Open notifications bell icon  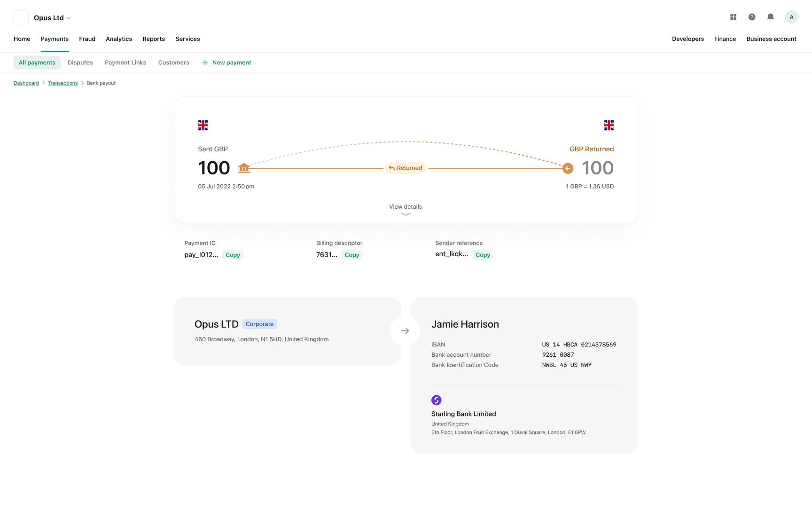771,17
